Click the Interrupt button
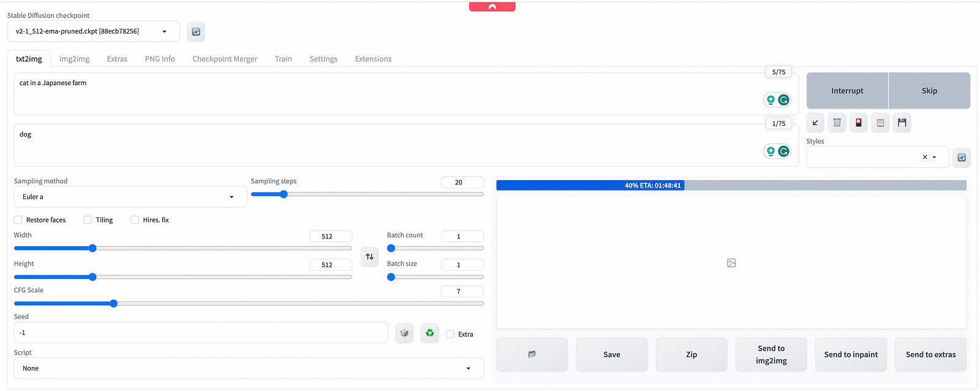980x391 pixels. pyautogui.click(x=847, y=91)
